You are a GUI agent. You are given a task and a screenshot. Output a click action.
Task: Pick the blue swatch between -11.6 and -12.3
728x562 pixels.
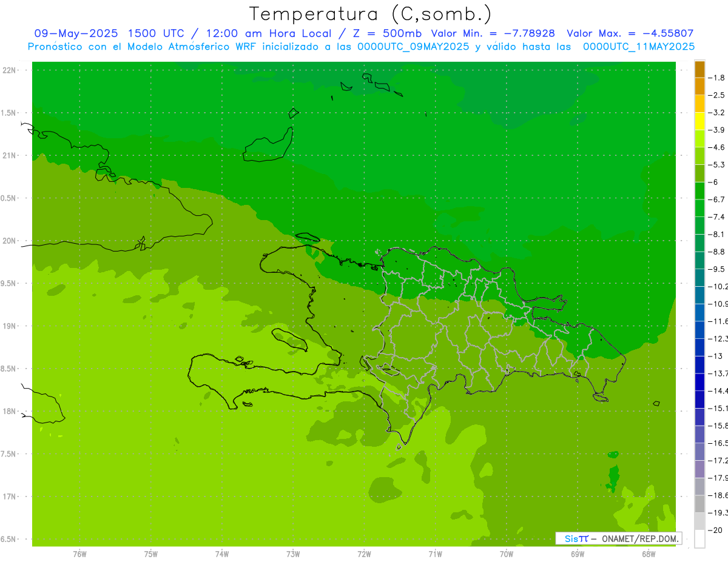pyautogui.click(x=699, y=330)
